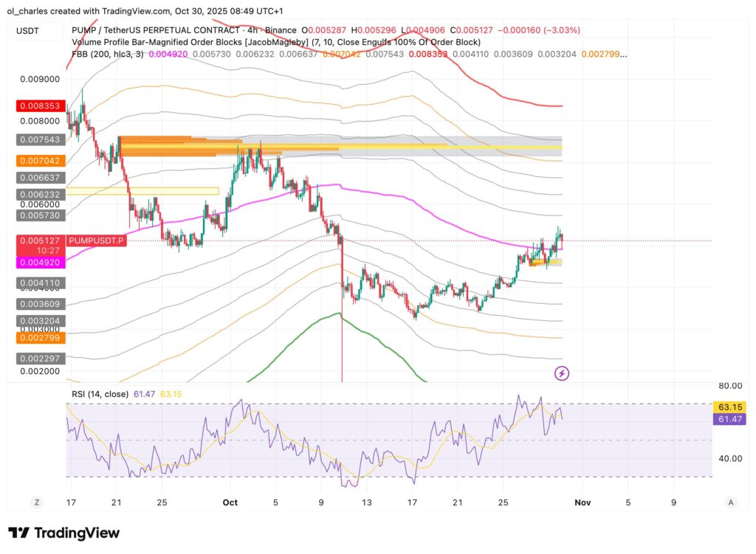Click the A shortcut on the time axis

coord(730,502)
